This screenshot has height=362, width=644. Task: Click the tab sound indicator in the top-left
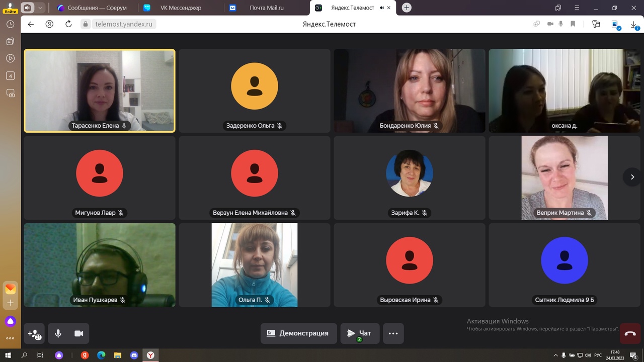coord(27,8)
